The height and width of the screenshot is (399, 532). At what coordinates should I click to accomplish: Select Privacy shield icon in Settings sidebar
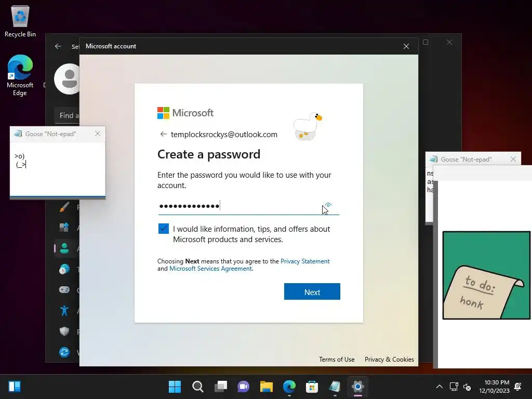tap(64, 331)
